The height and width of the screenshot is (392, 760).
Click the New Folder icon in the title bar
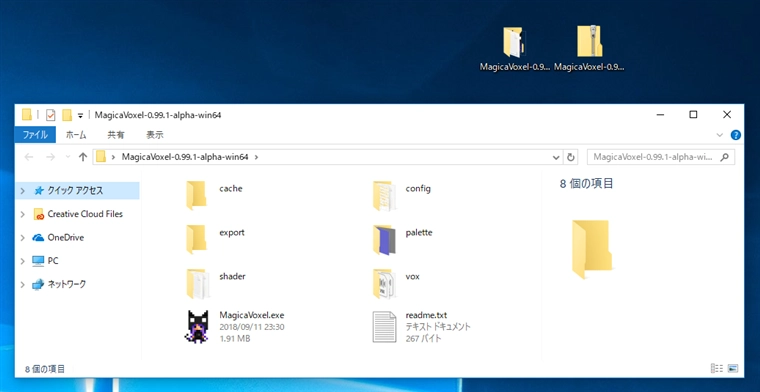tap(67, 115)
